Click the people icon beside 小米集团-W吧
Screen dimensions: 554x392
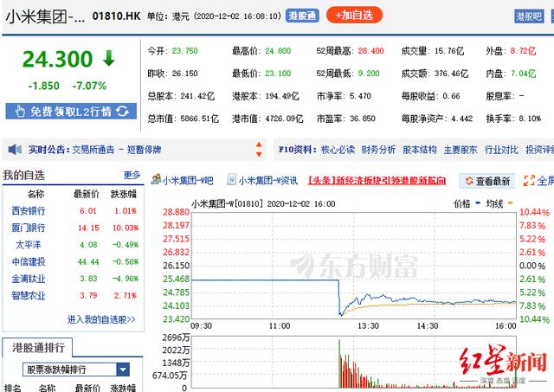pyautogui.click(x=156, y=179)
